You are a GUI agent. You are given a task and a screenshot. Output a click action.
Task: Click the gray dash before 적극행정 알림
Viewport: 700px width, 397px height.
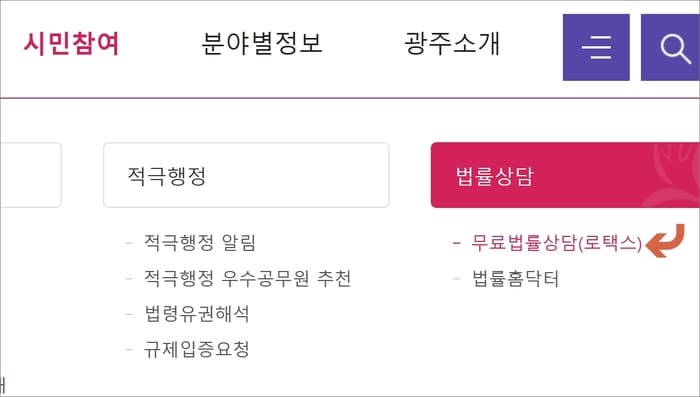click(x=129, y=243)
